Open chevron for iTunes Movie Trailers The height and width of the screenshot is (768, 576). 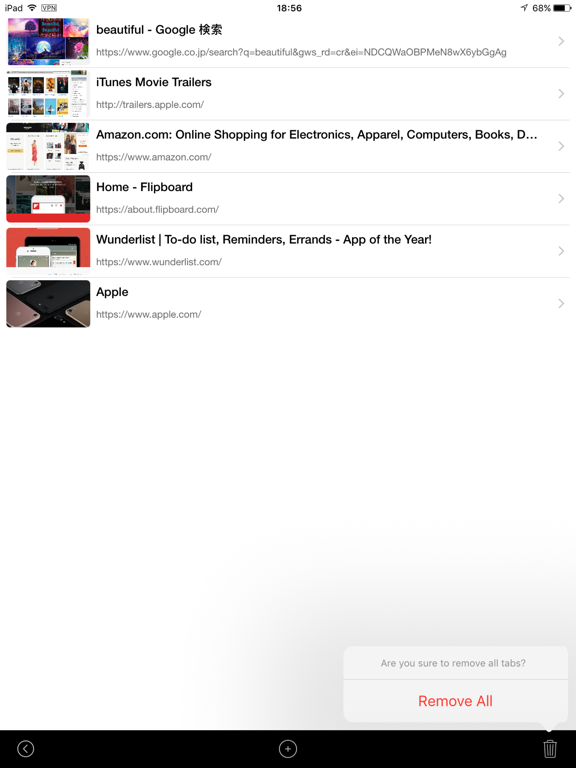point(561,94)
